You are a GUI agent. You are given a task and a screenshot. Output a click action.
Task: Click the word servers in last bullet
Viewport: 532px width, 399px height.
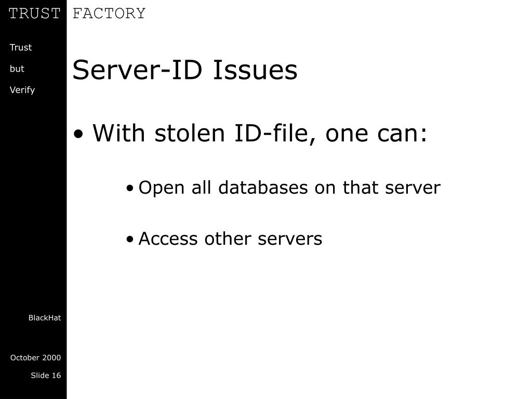tap(290, 239)
